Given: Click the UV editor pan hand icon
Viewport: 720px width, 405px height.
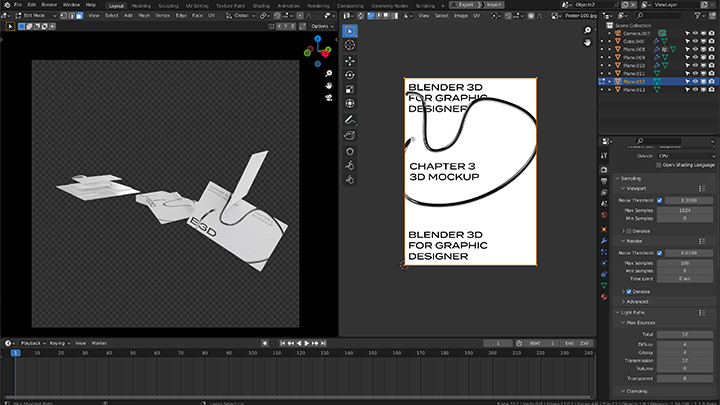Looking at the screenshot, I should click(587, 42).
